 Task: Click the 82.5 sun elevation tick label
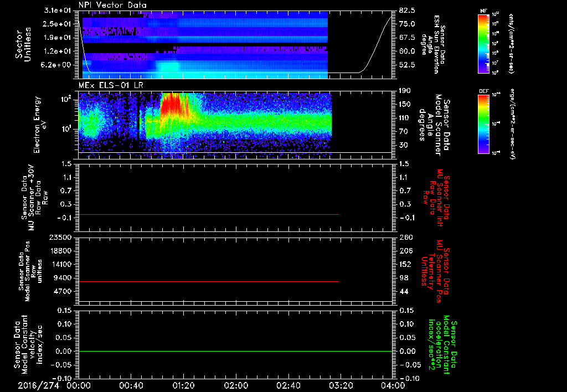(x=407, y=11)
